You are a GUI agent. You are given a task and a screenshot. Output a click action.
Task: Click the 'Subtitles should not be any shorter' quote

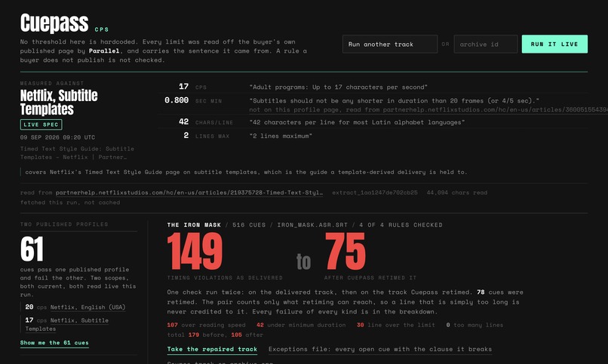click(394, 101)
